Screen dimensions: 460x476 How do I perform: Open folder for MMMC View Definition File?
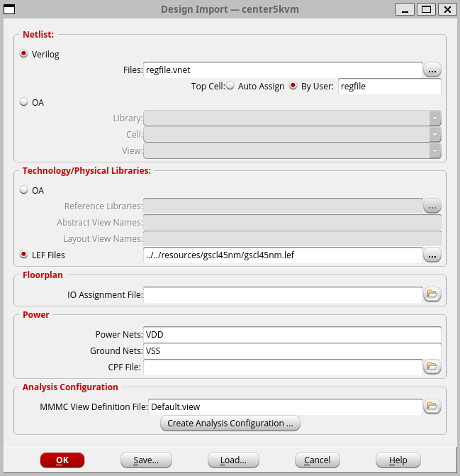pyautogui.click(x=432, y=406)
